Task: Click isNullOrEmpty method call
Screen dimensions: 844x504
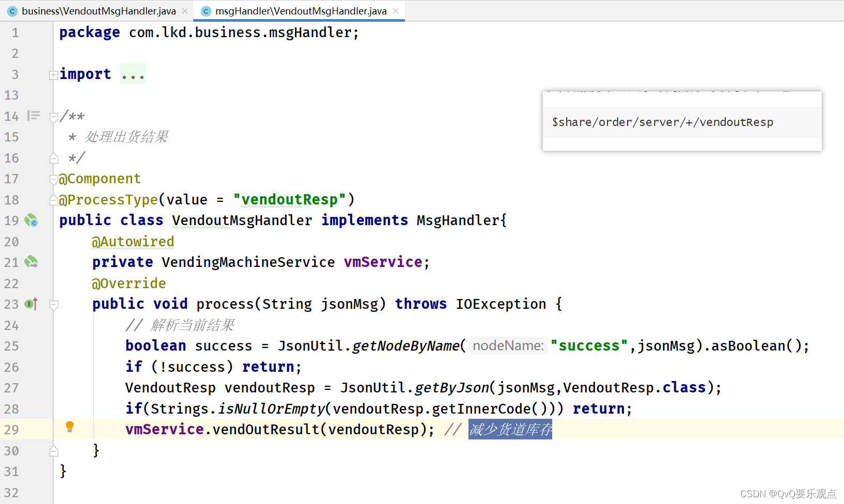Action: pos(271,409)
